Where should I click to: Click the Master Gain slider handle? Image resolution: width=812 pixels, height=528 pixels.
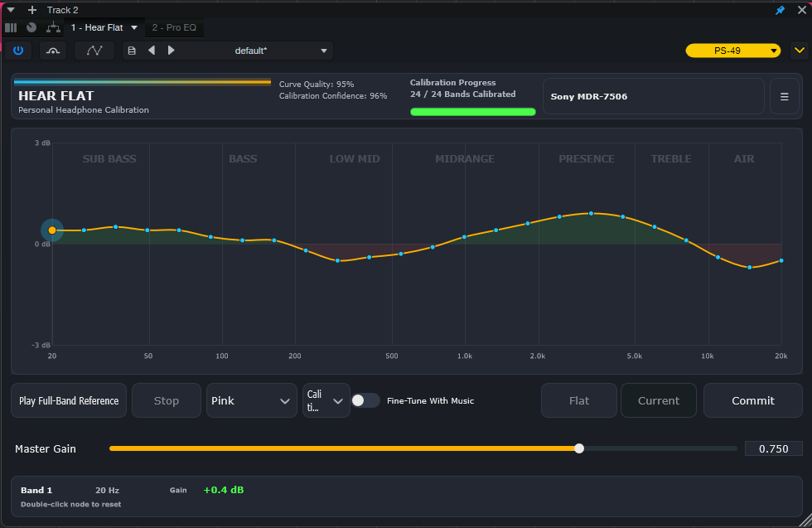(579, 448)
